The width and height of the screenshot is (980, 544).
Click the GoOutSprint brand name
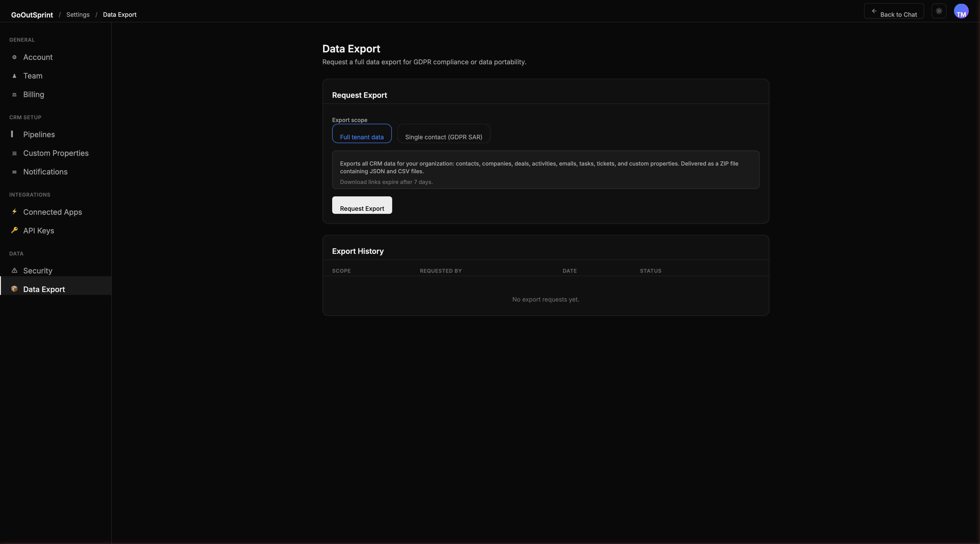pos(32,14)
